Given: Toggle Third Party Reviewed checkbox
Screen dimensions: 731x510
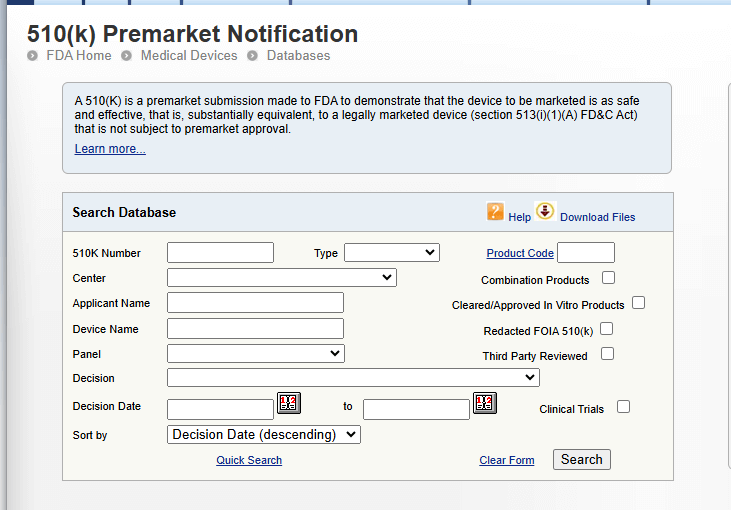Looking at the screenshot, I should 607,354.
